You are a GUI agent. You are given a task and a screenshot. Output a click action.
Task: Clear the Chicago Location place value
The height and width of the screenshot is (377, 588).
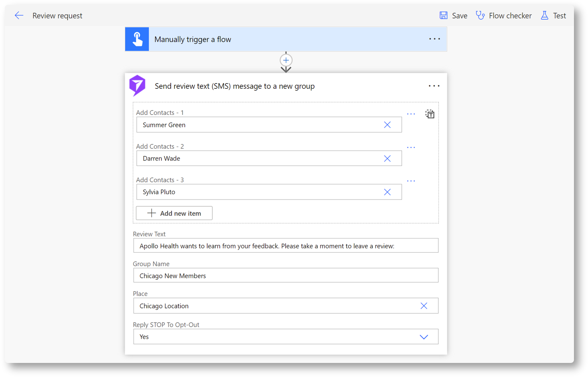[424, 306]
